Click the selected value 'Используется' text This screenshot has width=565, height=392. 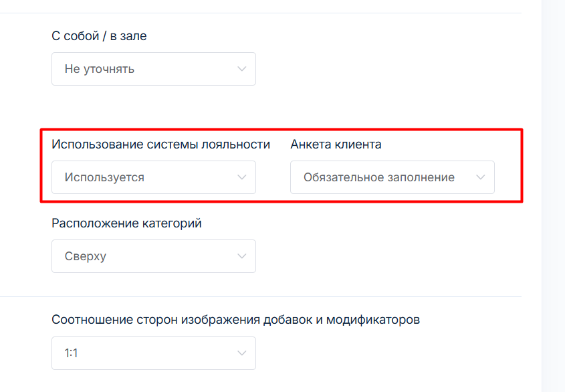[104, 177]
